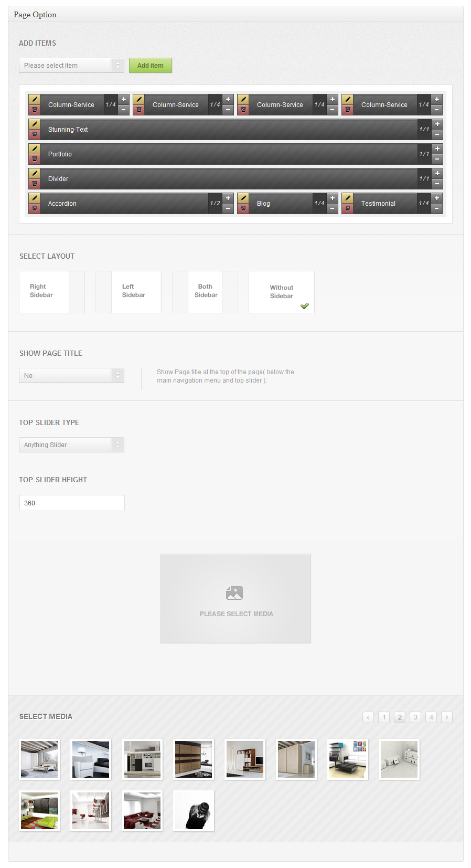Reduce Accordion width using minus icon
471x868 pixels.
tap(228, 209)
